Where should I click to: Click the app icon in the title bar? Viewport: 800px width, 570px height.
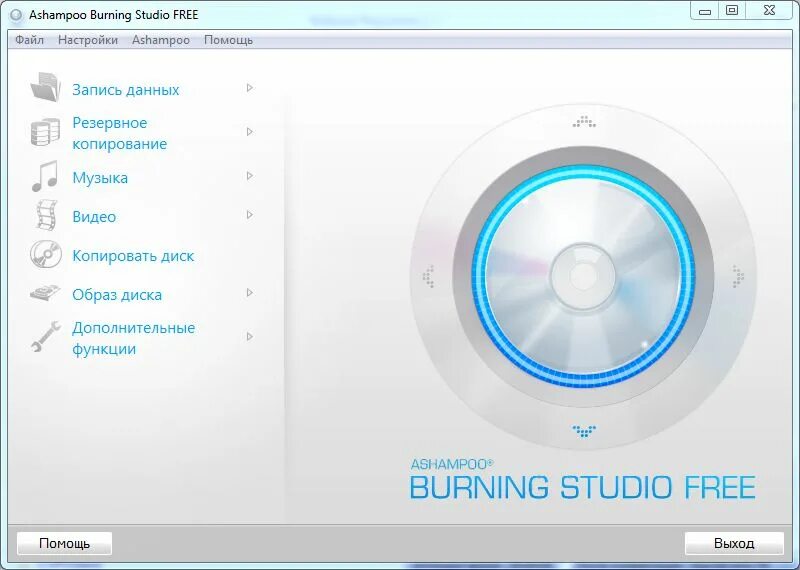16,15
